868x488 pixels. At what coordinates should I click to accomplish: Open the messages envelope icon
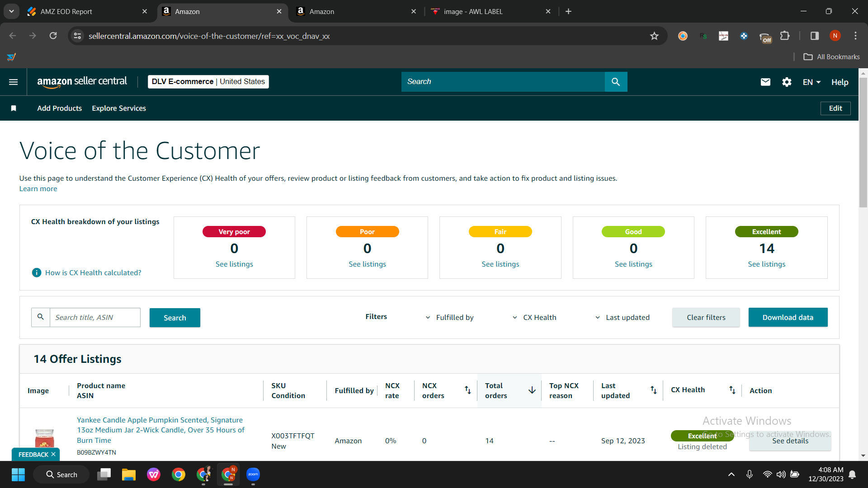765,82
